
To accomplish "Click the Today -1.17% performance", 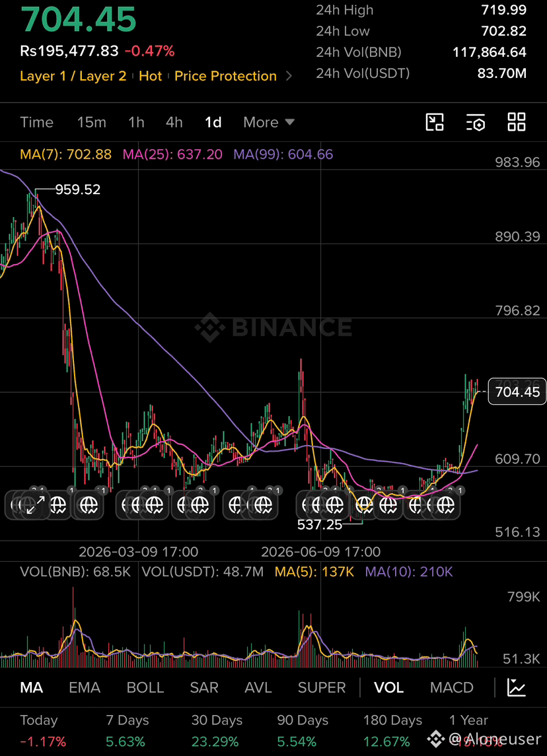I will pos(43,730).
